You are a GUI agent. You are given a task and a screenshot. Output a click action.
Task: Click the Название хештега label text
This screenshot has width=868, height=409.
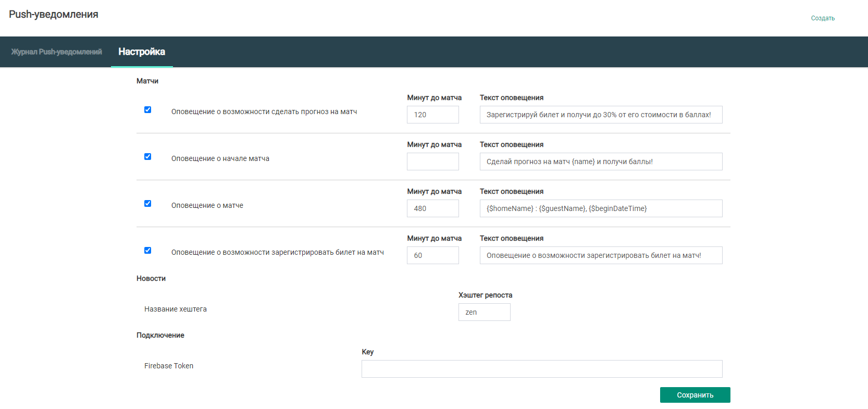pyautogui.click(x=176, y=309)
